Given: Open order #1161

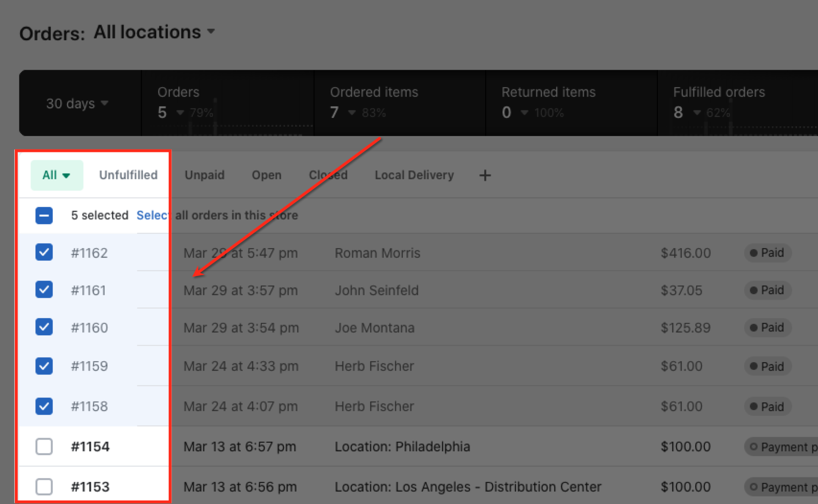Looking at the screenshot, I should coord(88,290).
